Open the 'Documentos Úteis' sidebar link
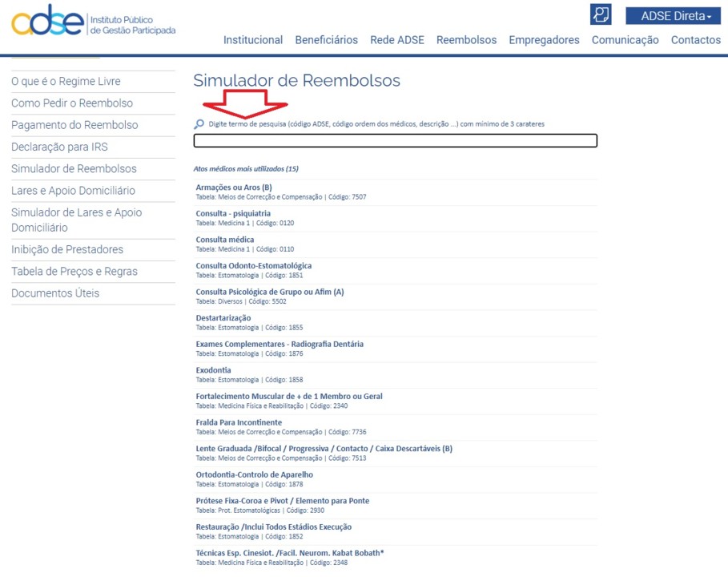728x577 pixels. pos(55,293)
